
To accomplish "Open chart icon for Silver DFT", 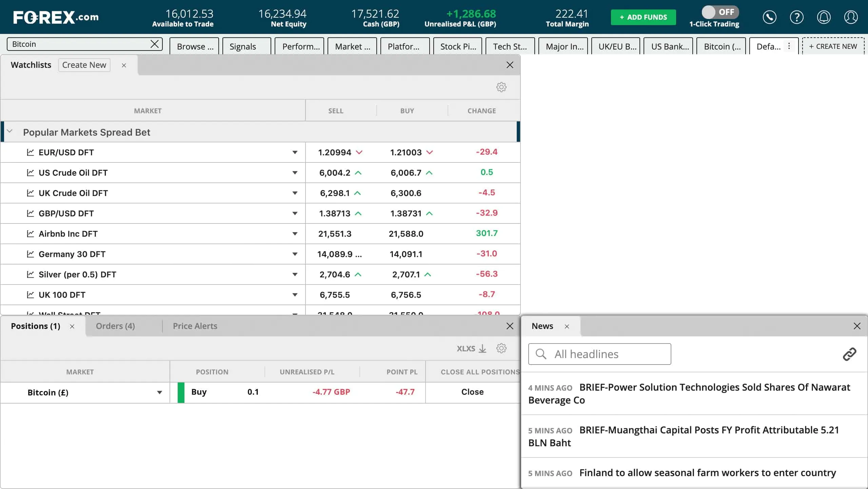I will point(30,274).
